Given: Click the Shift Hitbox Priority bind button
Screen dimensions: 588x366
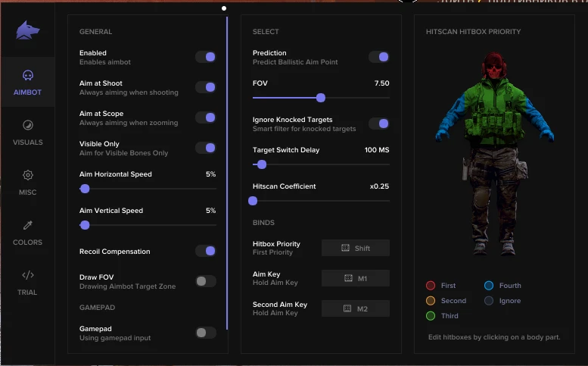Looking at the screenshot, I should (356, 248).
